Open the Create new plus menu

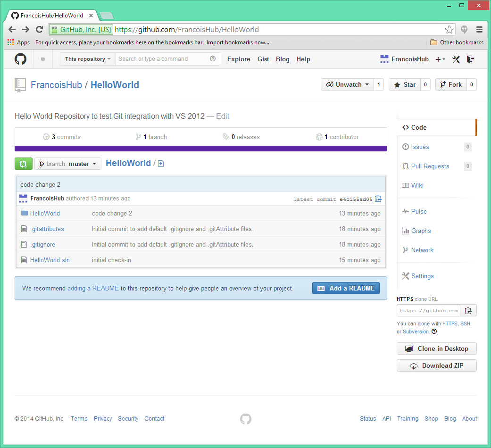(x=440, y=59)
